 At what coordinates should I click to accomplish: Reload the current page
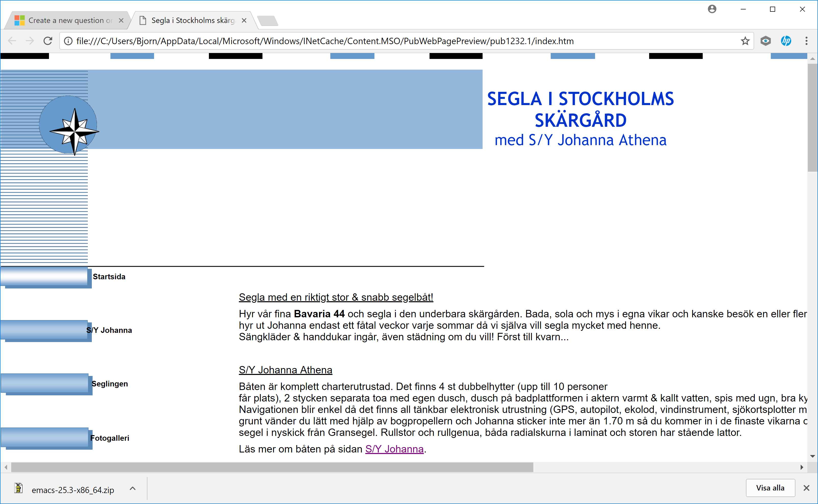48,41
